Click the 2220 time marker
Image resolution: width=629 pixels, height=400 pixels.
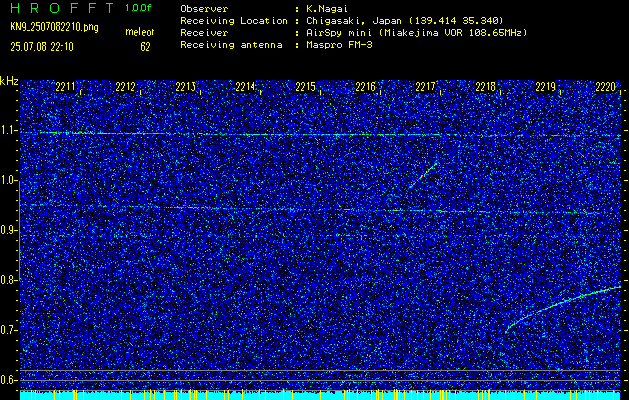[606, 86]
